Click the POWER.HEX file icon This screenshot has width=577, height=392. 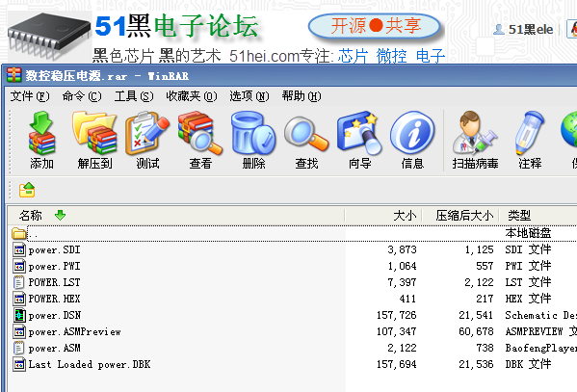19,299
